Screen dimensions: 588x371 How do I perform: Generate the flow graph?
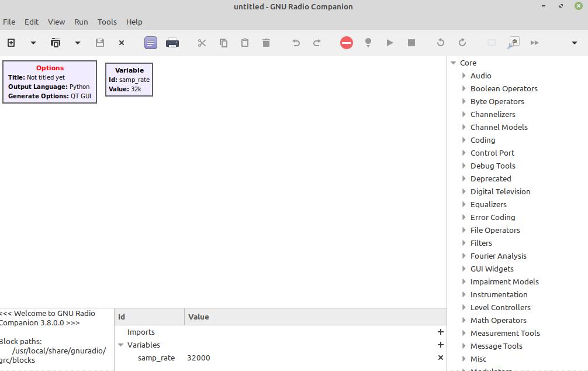368,43
